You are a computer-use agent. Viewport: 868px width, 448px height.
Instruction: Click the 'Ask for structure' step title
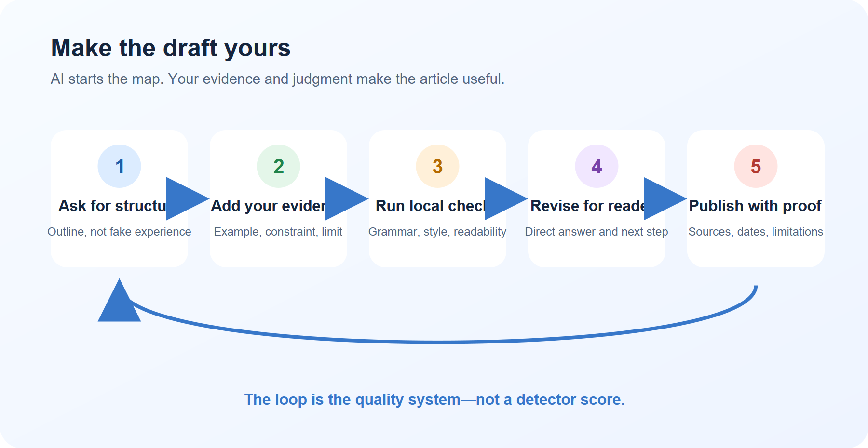point(112,206)
